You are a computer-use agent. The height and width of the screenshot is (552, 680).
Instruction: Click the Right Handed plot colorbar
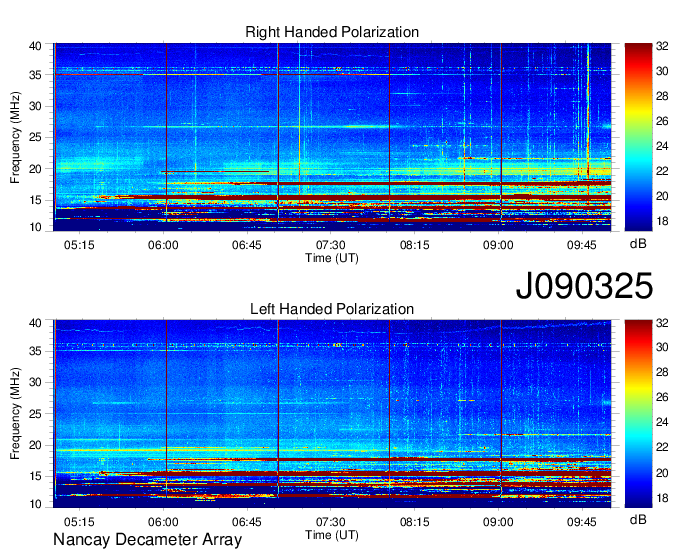638,137
